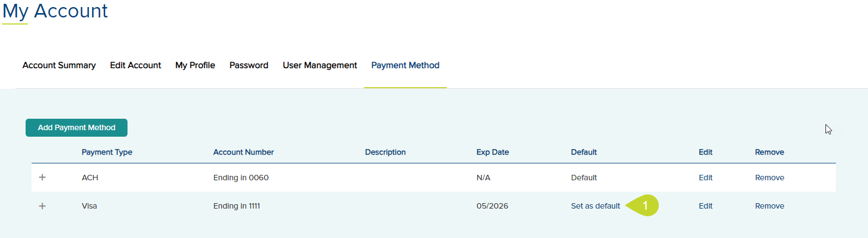Image resolution: width=868 pixels, height=238 pixels.
Task: Click the Payment Type column header
Action: click(x=107, y=152)
